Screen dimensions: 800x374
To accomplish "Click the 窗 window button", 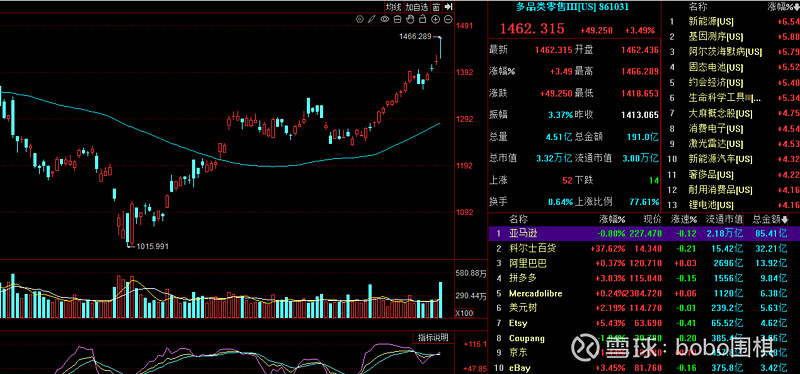I will pos(436,7).
